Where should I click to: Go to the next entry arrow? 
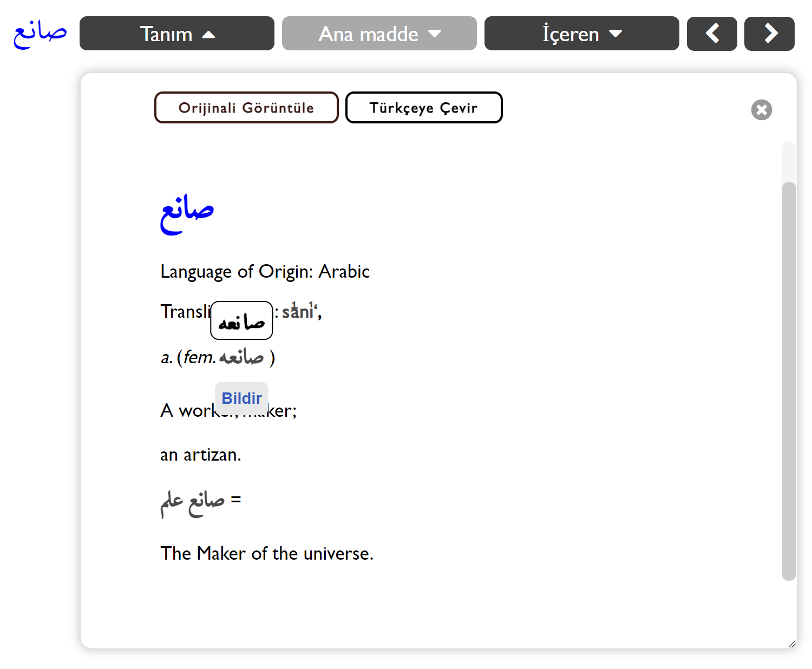click(x=769, y=34)
